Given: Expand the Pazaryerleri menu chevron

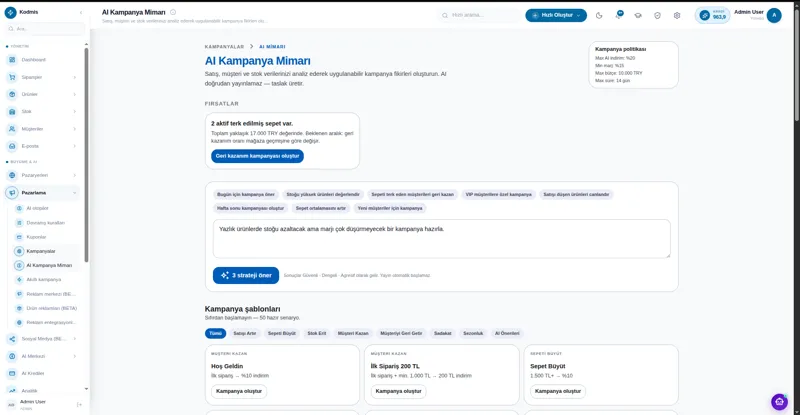Looking at the screenshot, I should coord(74,176).
